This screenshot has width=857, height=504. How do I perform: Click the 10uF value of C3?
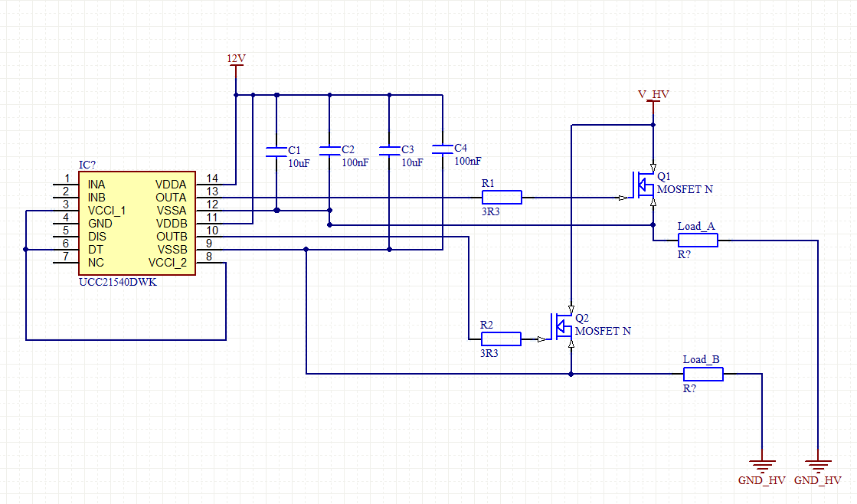pos(412,163)
